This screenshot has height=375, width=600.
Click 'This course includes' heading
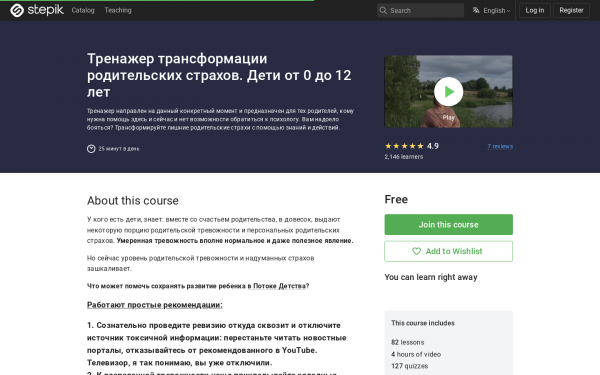(x=423, y=323)
